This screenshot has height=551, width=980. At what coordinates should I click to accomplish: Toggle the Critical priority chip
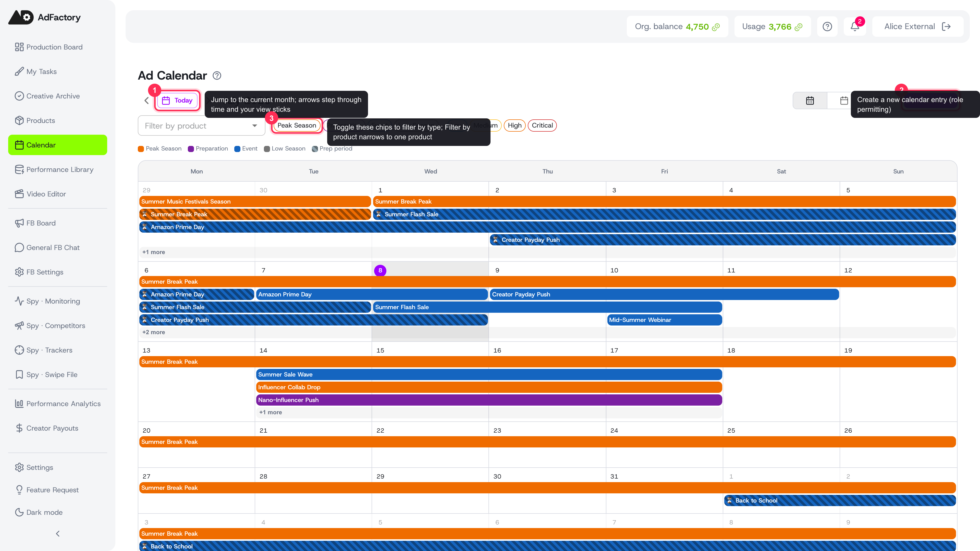(x=542, y=126)
